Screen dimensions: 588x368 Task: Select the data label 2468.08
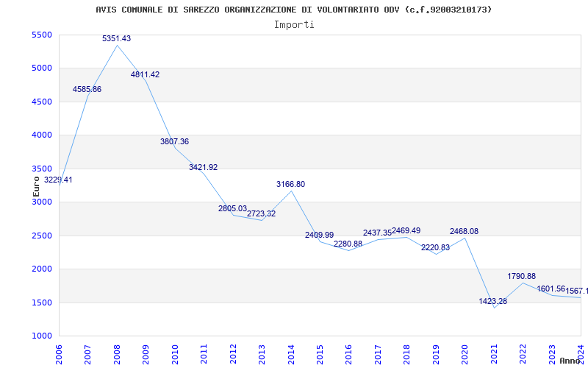465,231
